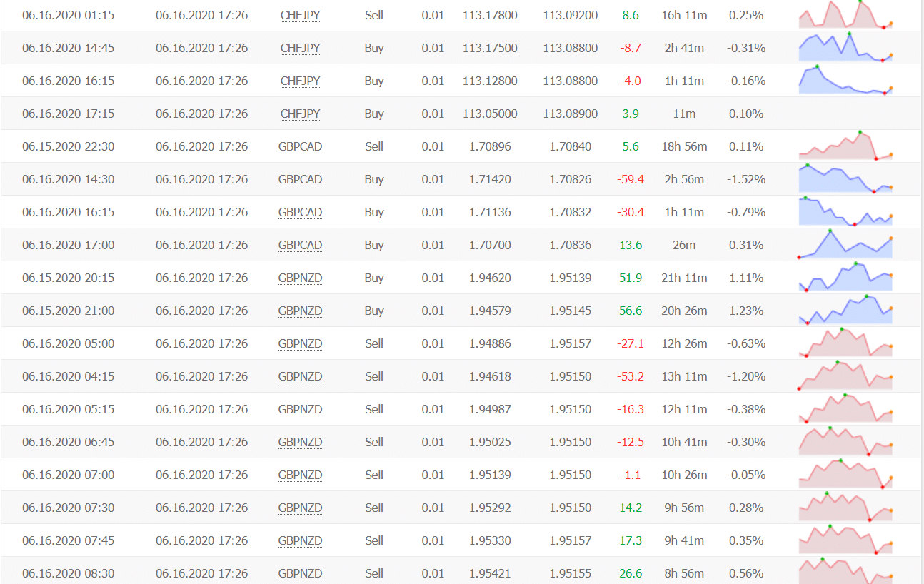This screenshot has height=584, width=924.
Task: Open the CHFJPY link with 3.9 pips profit
Action: tap(300, 114)
